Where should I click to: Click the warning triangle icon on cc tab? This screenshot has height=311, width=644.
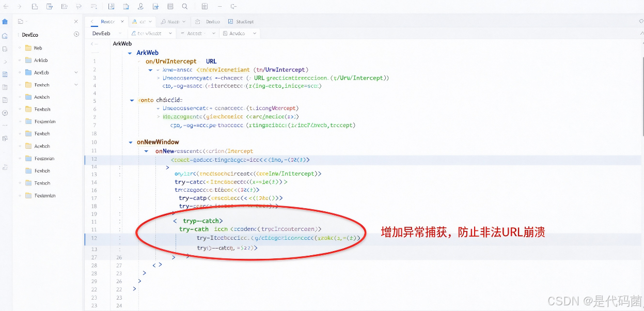point(135,22)
